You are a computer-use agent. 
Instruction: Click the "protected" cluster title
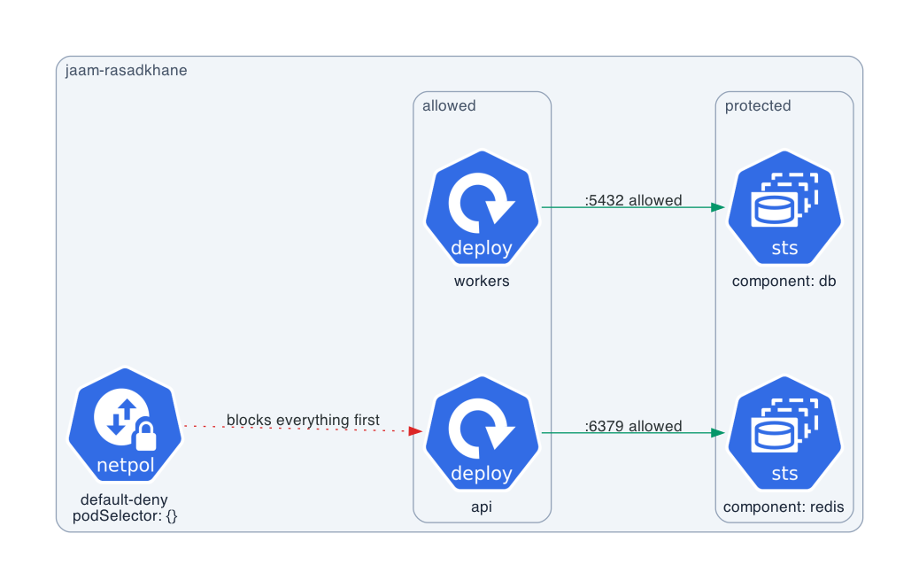[x=758, y=105]
